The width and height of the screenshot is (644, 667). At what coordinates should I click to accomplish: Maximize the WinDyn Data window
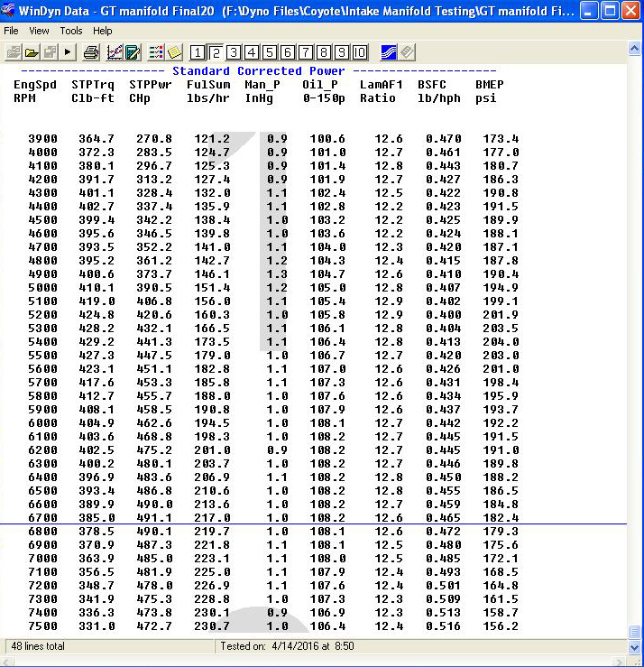pos(610,10)
